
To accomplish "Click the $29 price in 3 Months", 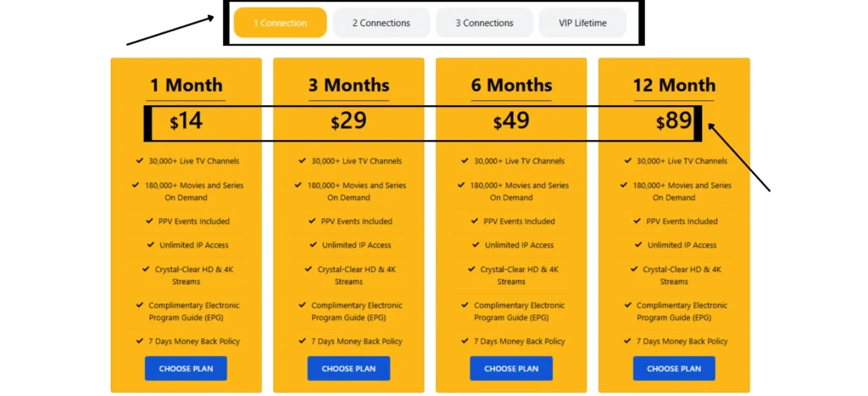I will point(348,121).
